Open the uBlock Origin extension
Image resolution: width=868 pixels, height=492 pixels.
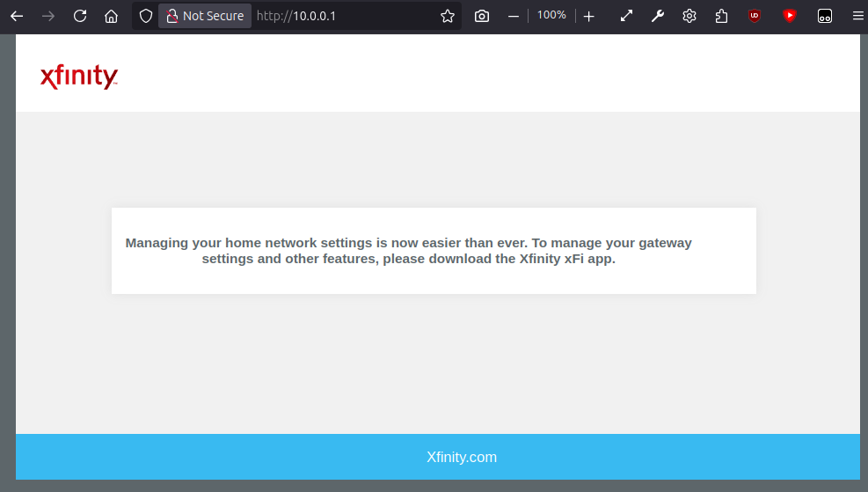[x=754, y=16]
